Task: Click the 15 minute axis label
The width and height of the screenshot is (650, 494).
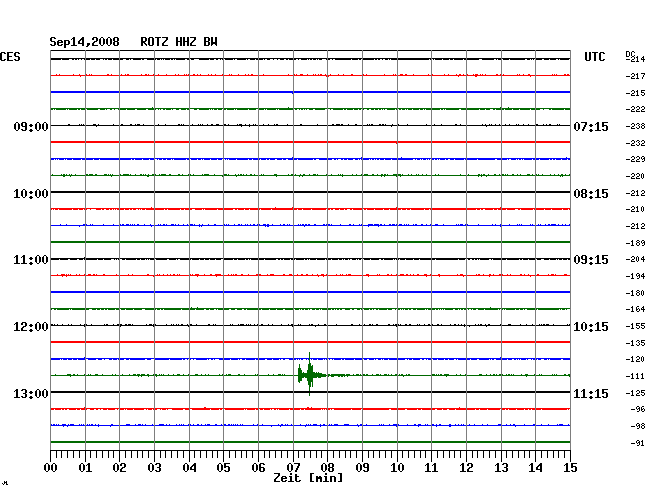Action: click(570, 468)
